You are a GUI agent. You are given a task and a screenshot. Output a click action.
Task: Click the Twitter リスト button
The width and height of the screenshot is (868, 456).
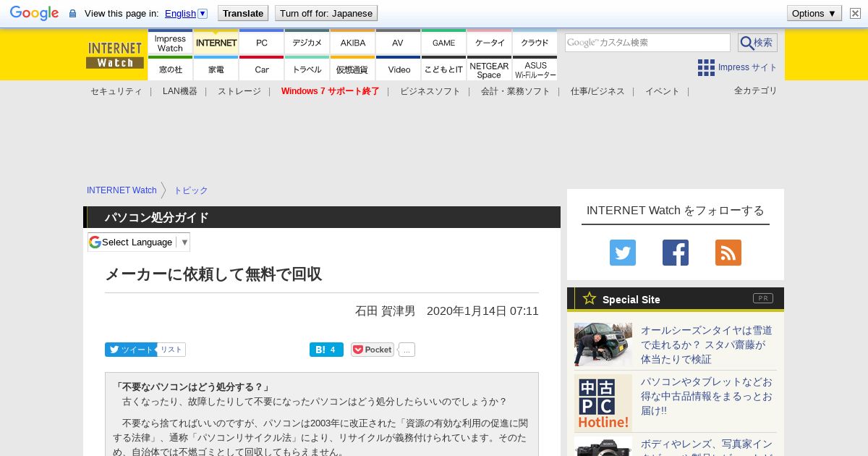171,350
